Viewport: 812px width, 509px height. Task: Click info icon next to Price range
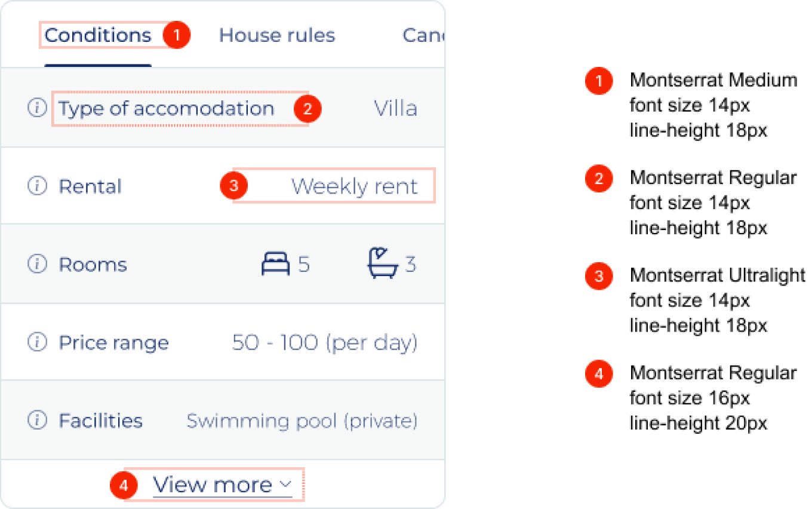click(x=37, y=342)
